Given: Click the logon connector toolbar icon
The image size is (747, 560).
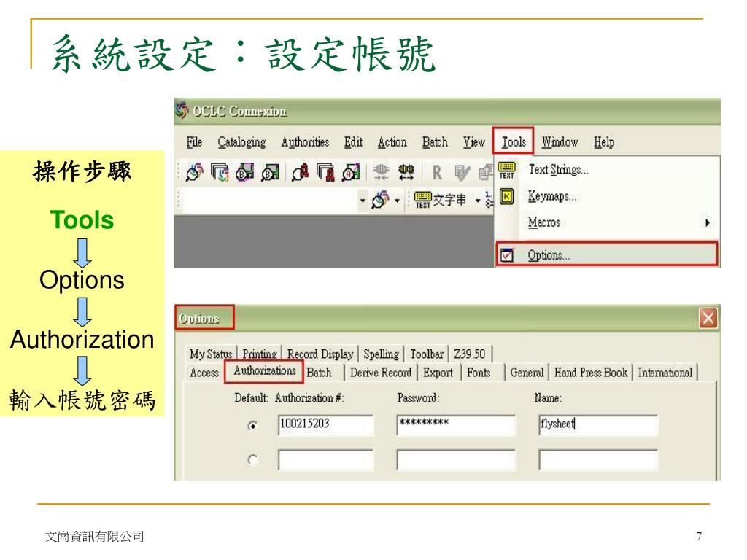Looking at the screenshot, I should pos(406,172).
